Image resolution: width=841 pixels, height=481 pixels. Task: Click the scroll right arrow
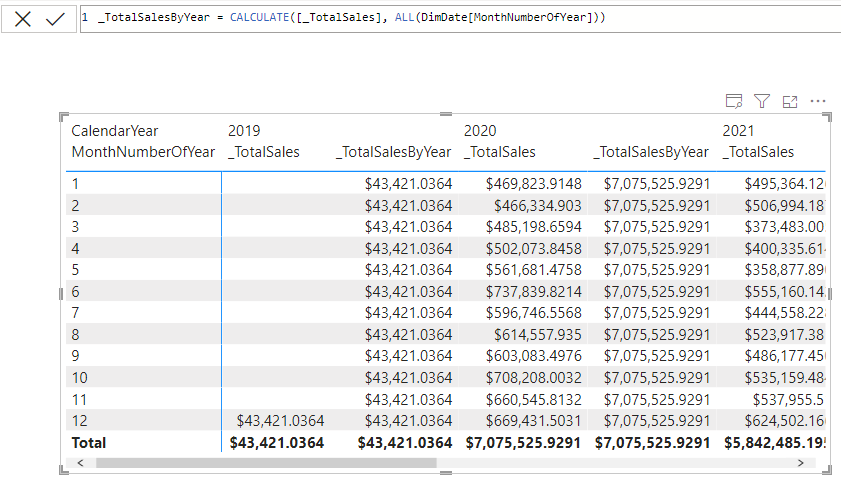coord(800,463)
